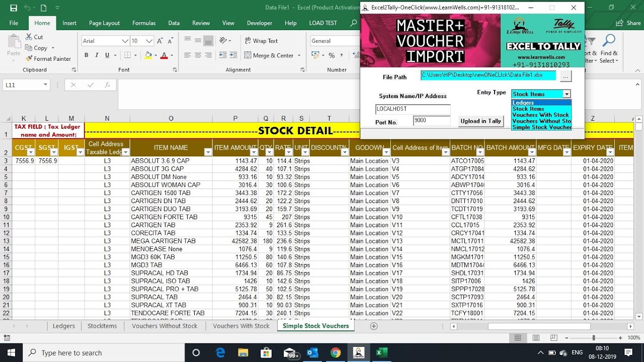
Task: Select Middle Align icon
Action: point(198,41)
